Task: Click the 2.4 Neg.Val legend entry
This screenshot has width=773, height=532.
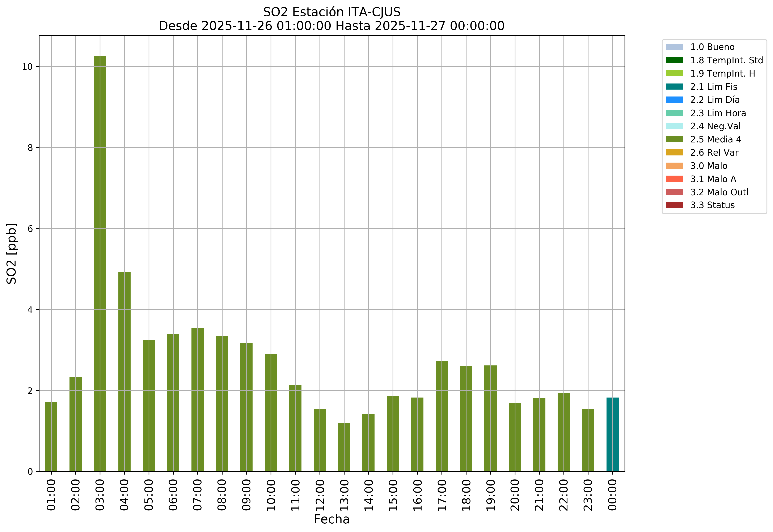Action: point(715,126)
